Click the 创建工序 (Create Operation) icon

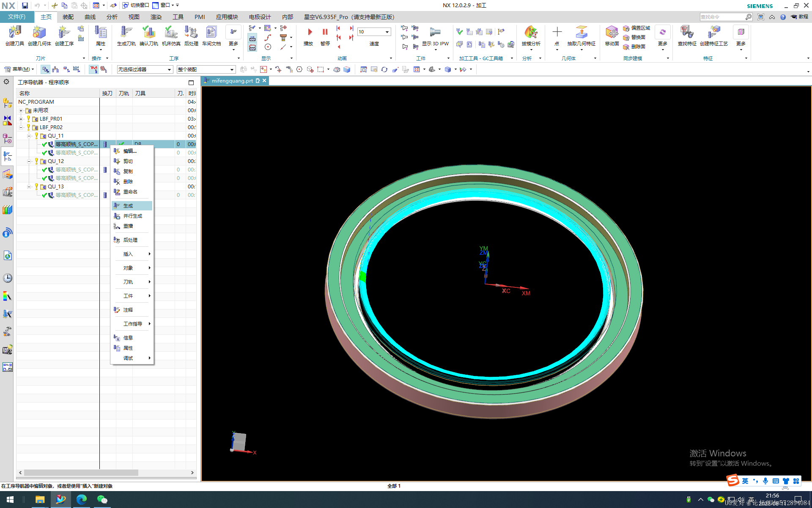[x=64, y=36]
